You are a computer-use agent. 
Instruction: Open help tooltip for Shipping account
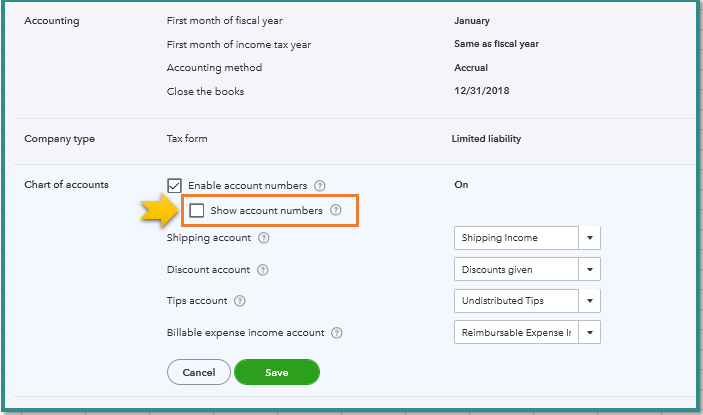pyautogui.click(x=264, y=238)
